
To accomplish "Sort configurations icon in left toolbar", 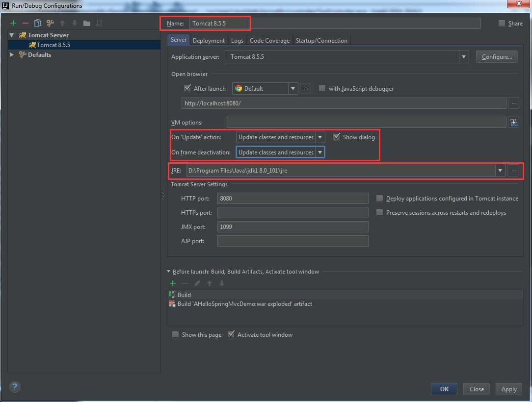I will (x=99, y=23).
